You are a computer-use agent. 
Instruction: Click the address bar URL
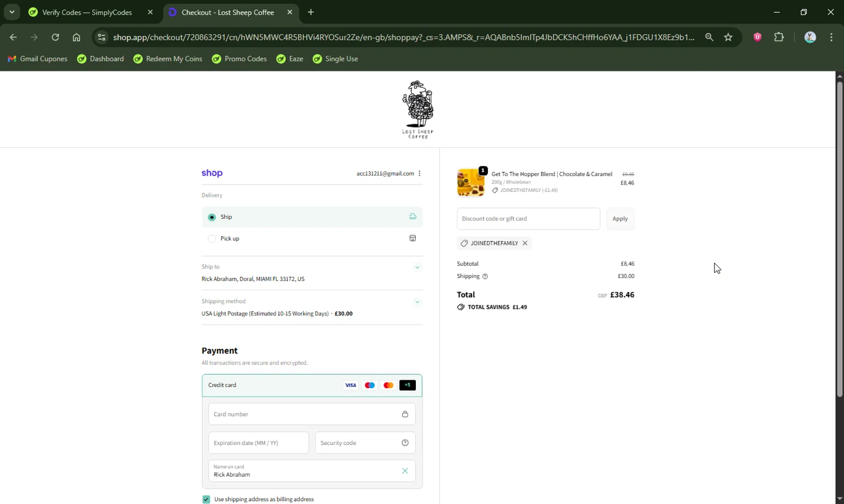[403, 37]
